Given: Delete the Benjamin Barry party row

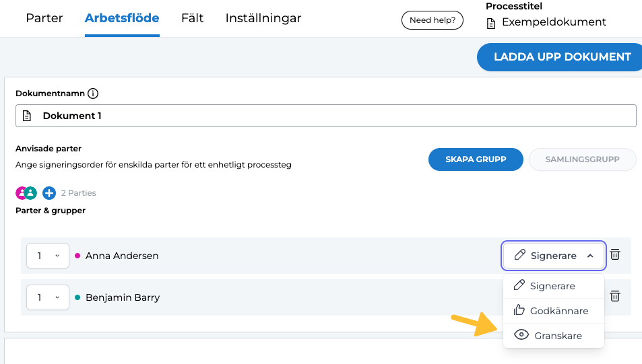Looking at the screenshot, I should 615,296.
